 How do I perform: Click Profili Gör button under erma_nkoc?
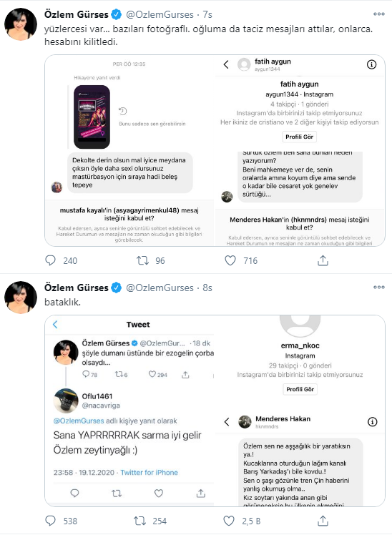point(300,389)
